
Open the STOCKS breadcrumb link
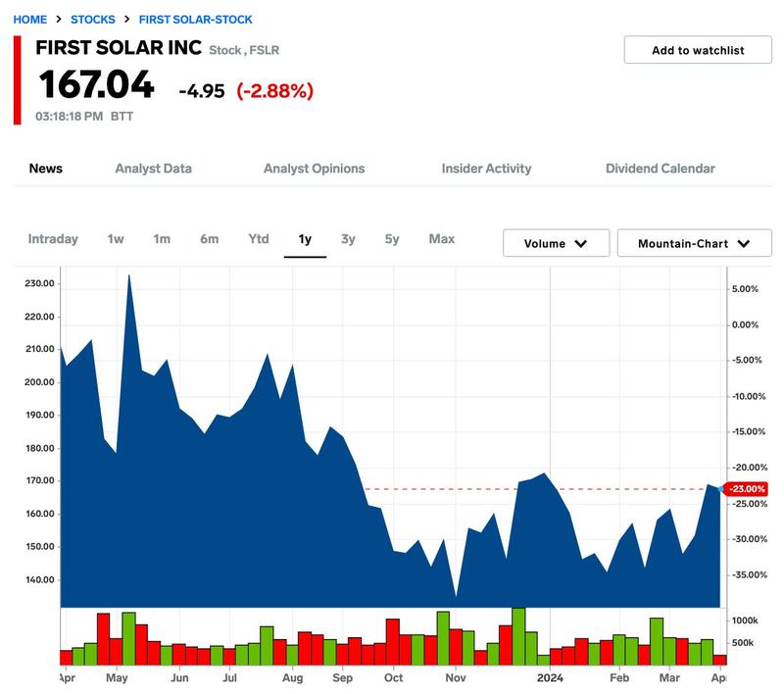pos(92,20)
